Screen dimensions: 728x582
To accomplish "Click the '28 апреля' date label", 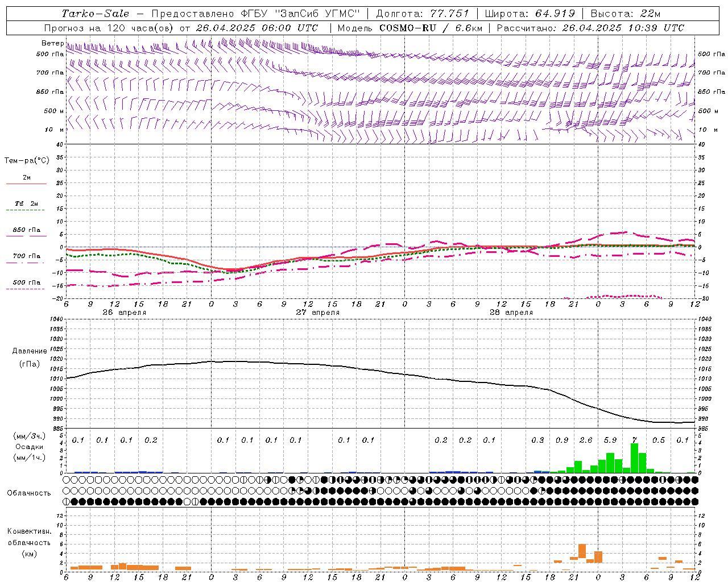I will click(x=511, y=313).
